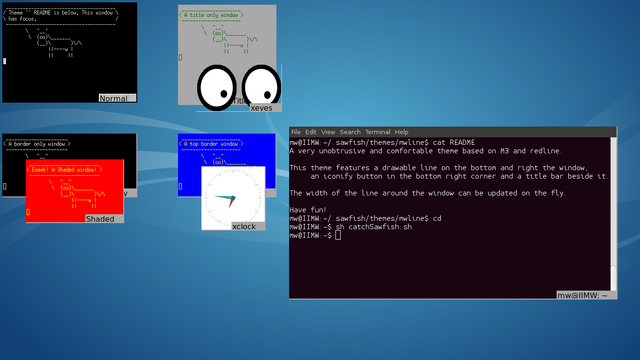Click the 'Shaded' title label
This screenshot has width=640, height=360.
pyautogui.click(x=104, y=219)
